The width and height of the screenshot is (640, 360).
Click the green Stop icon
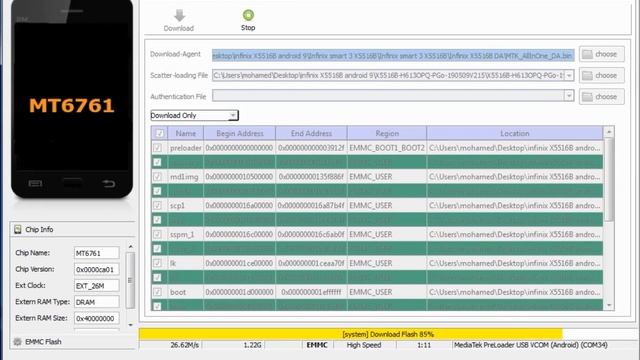[248, 15]
